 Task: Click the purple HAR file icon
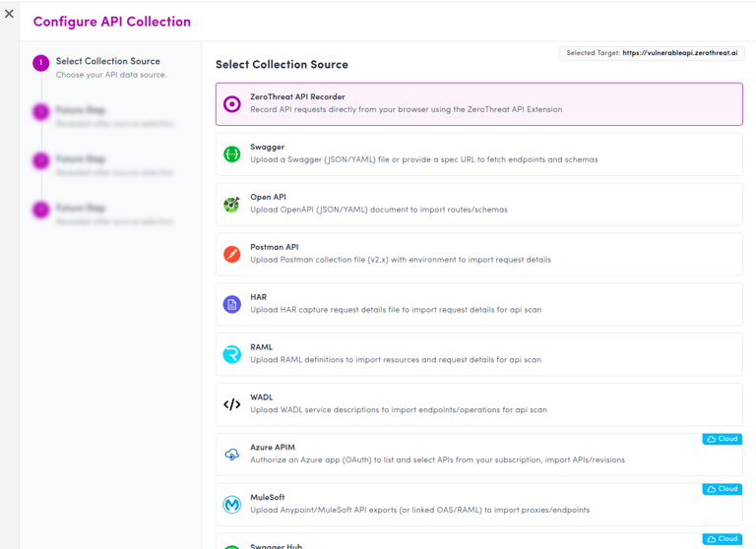(x=232, y=305)
